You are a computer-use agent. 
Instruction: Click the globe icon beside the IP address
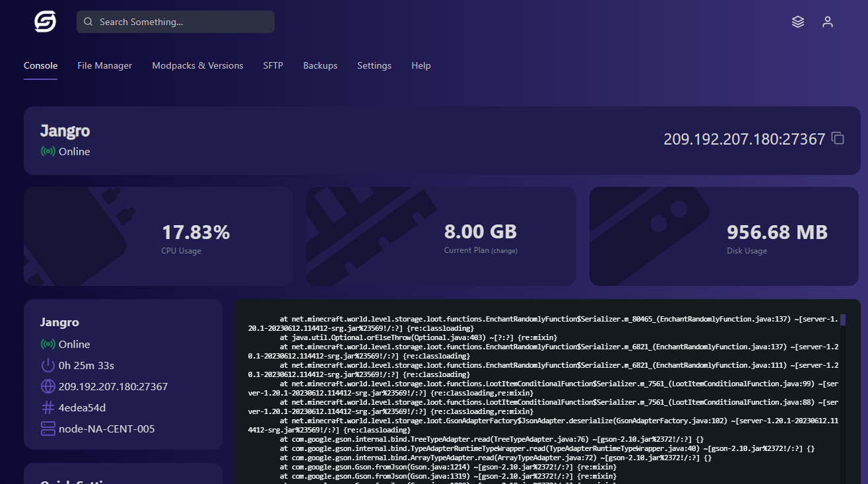[48, 386]
